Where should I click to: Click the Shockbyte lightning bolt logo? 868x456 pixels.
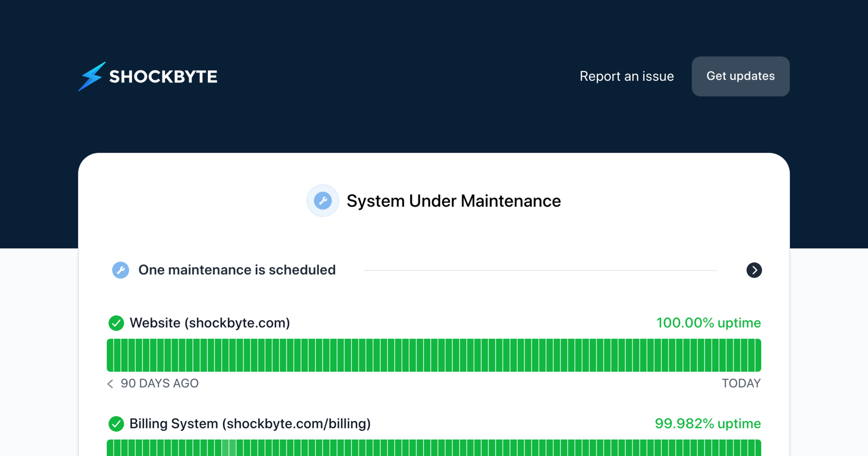click(x=92, y=76)
